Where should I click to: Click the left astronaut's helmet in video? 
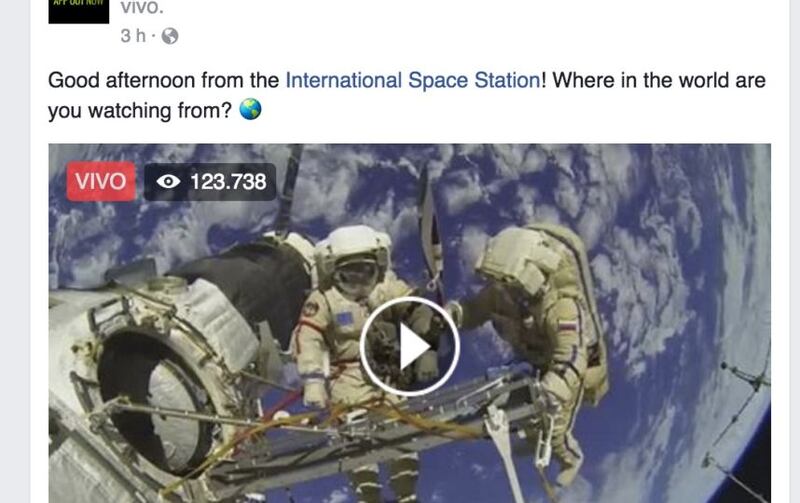(353, 260)
